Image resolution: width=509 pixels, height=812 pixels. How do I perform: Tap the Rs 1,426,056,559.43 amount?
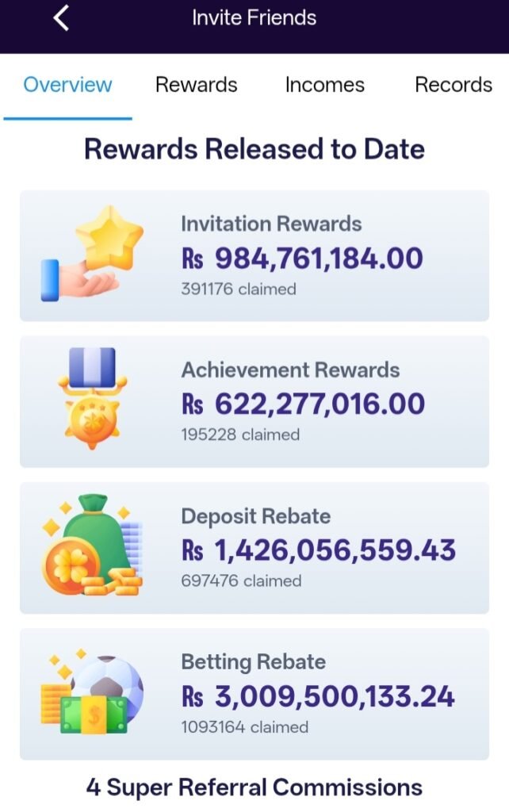[319, 550]
